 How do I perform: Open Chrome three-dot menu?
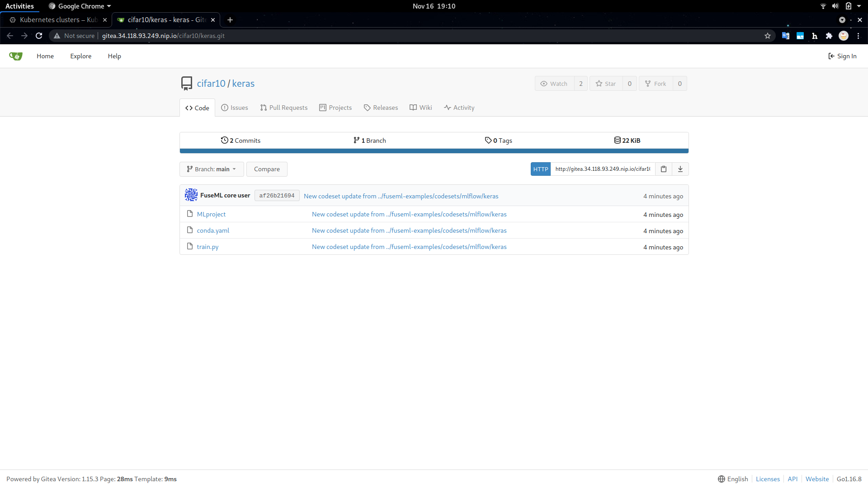tap(859, 36)
